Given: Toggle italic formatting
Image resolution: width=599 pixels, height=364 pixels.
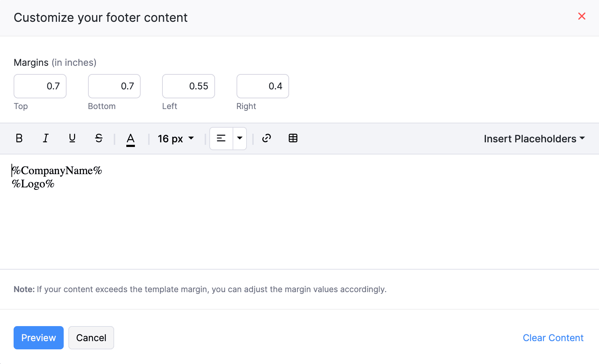Looking at the screenshot, I should [45, 138].
